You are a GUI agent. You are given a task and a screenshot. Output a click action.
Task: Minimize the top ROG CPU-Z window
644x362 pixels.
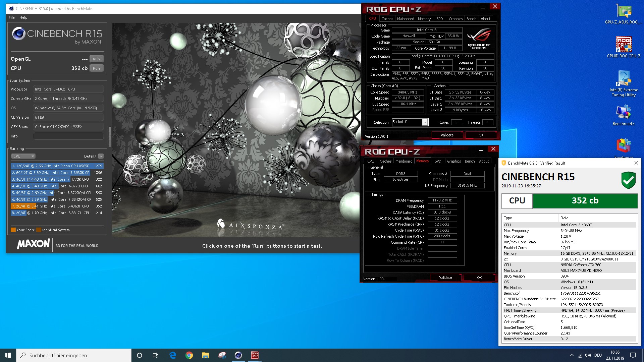(483, 7)
